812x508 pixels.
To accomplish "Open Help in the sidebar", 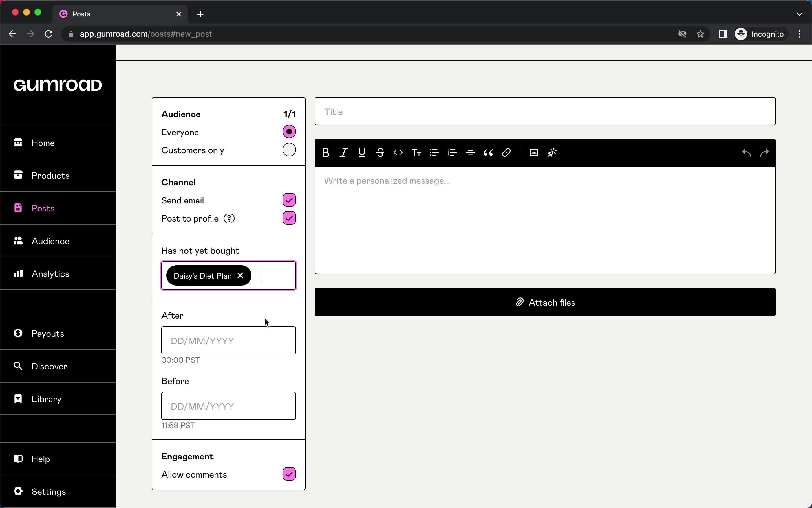I will [x=58, y=459].
